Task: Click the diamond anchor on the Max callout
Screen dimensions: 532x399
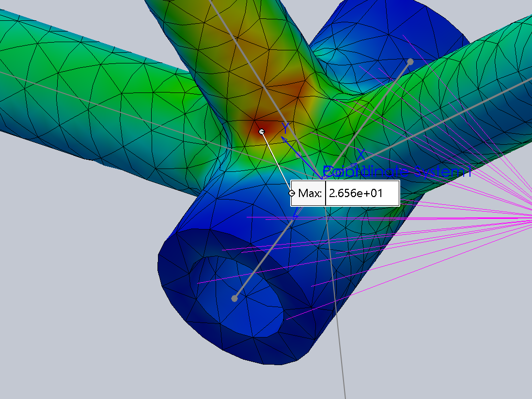Action: [x=293, y=193]
